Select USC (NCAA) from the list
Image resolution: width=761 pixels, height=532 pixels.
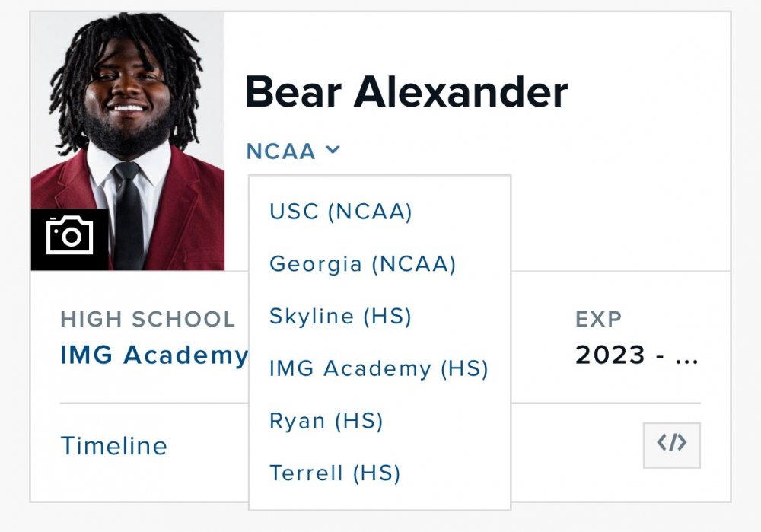click(341, 212)
